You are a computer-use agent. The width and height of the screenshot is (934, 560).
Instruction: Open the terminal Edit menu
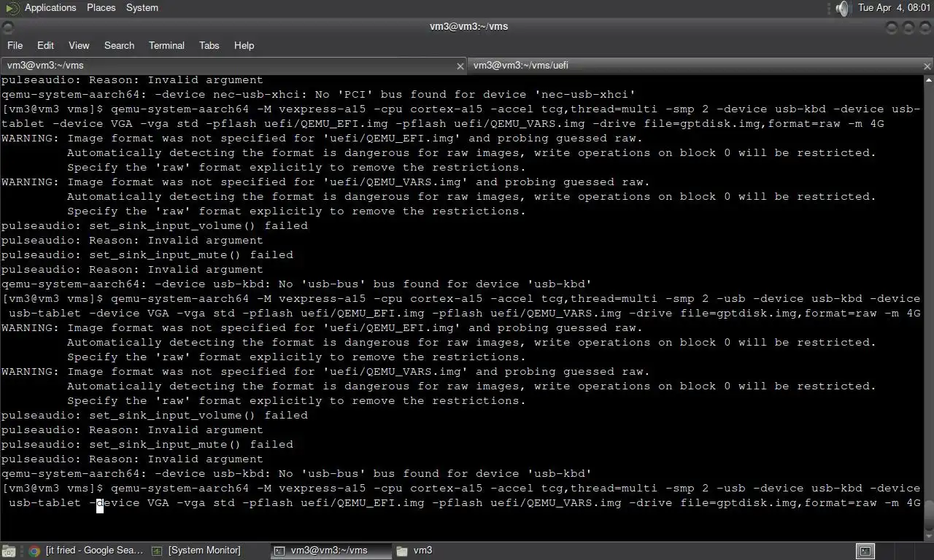coord(45,45)
